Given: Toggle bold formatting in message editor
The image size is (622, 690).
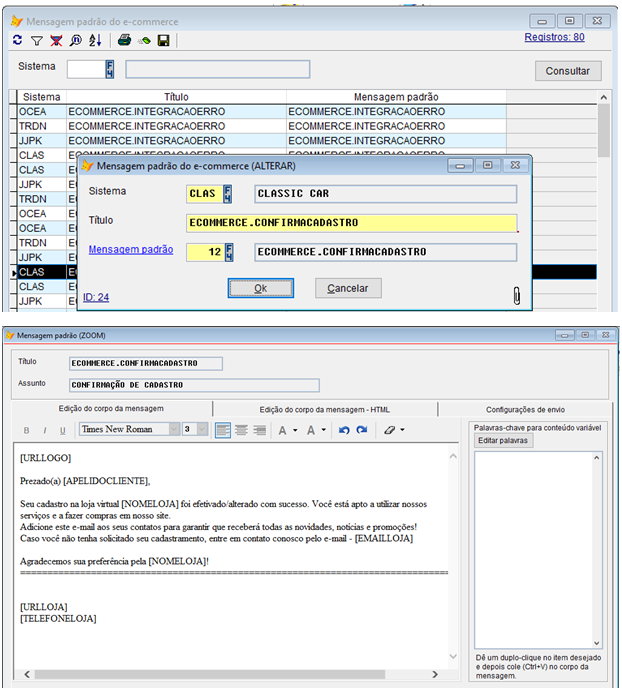Looking at the screenshot, I should (26, 430).
